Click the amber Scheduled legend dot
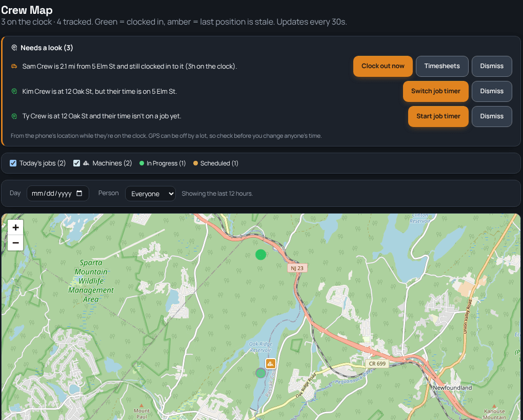Screen dimensions: 523x420 195,163
